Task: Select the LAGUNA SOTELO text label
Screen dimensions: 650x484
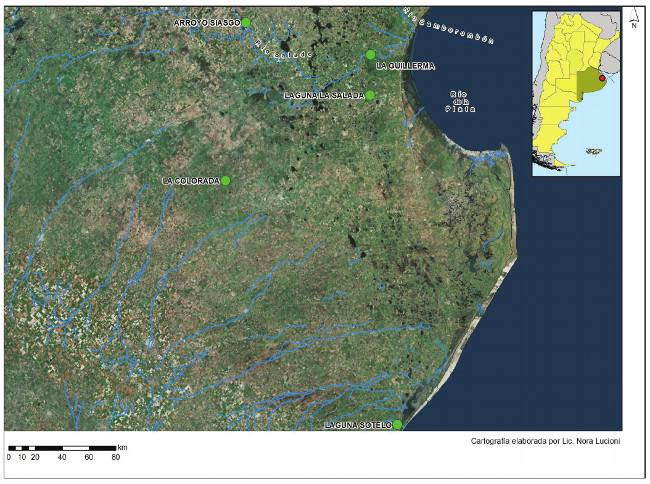Action: (357, 426)
